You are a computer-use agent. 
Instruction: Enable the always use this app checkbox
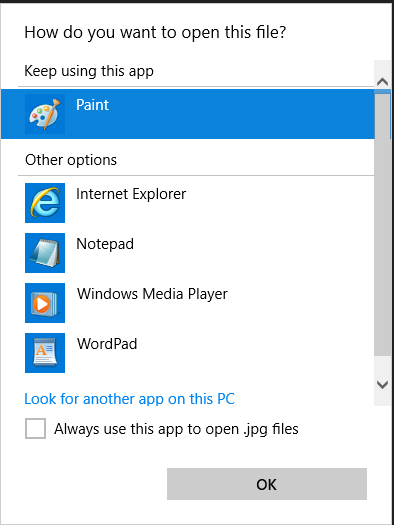click(x=35, y=428)
